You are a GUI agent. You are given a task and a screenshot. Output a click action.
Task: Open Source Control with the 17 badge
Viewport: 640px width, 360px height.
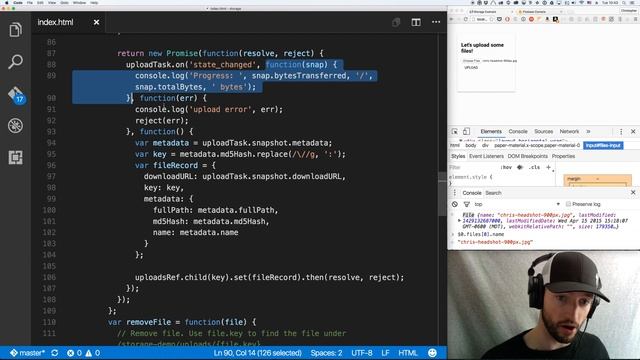pyautogui.click(x=16, y=95)
